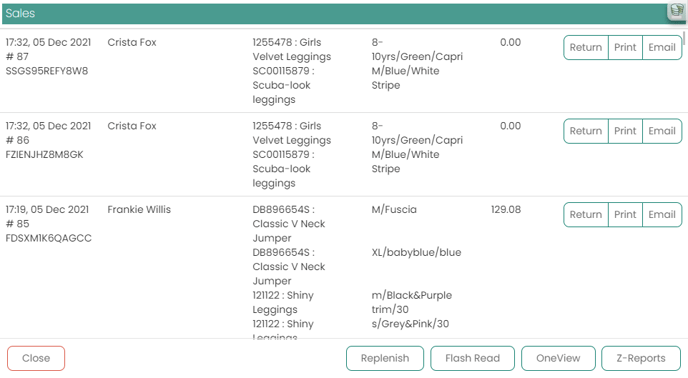Open OneView
688x378 pixels.
[558, 358]
